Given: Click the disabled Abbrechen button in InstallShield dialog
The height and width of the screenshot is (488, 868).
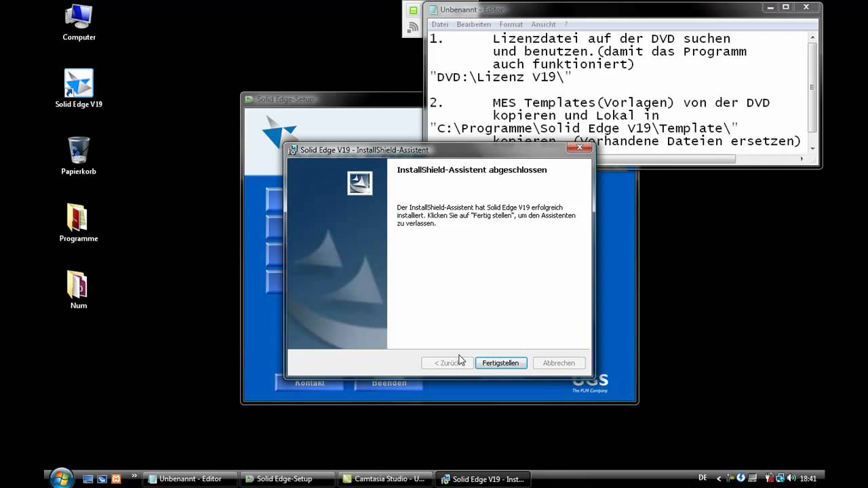Looking at the screenshot, I should (x=559, y=363).
